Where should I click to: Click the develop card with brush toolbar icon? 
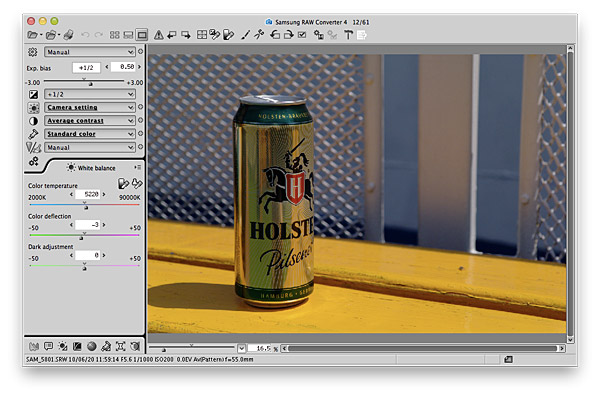coord(228,35)
